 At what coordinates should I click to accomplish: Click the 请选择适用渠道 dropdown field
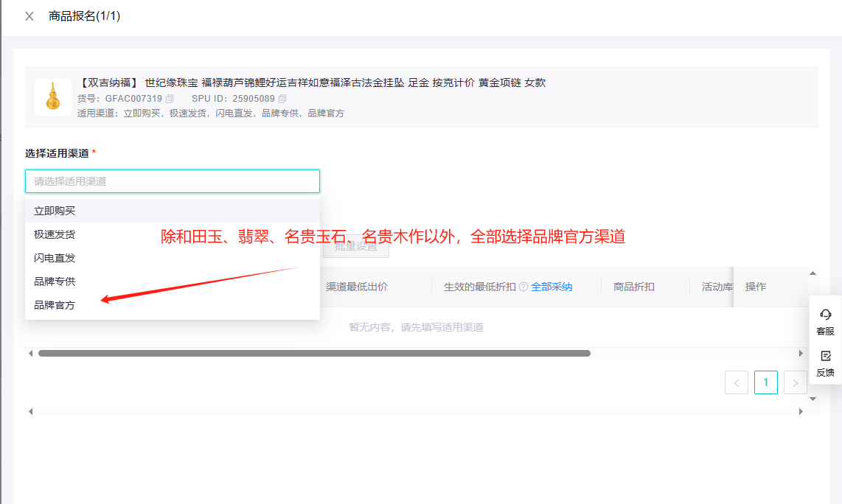coord(173,181)
